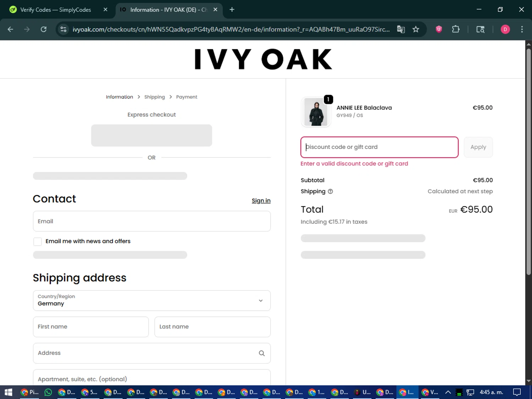532x399 pixels.
Task: Click the Sign in link
Action: coord(261,201)
